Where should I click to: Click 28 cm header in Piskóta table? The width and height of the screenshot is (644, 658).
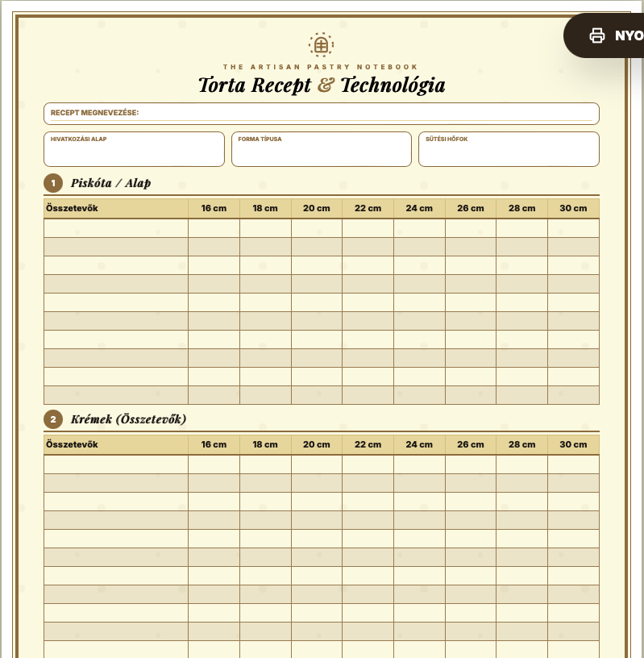click(x=522, y=208)
